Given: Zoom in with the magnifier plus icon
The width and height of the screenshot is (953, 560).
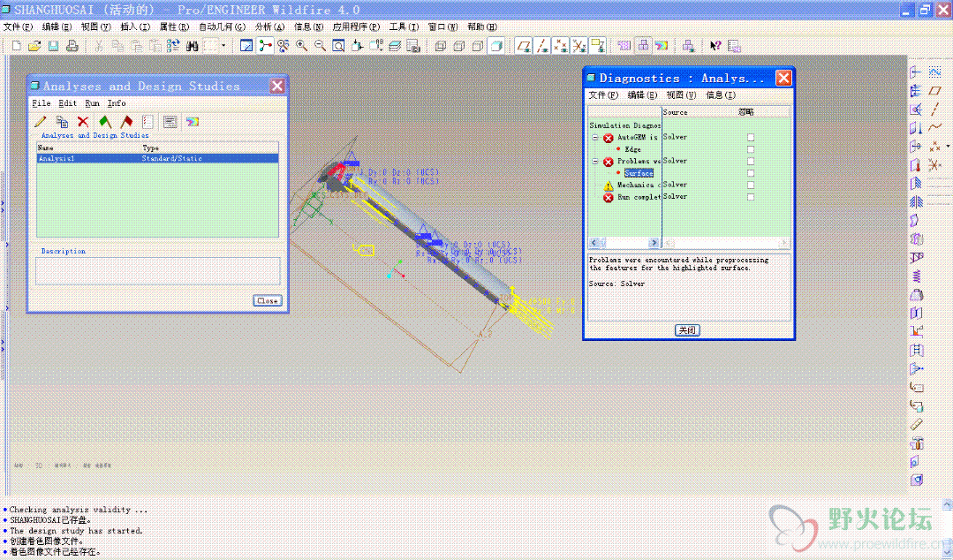Looking at the screenshot, I should 301,46.
